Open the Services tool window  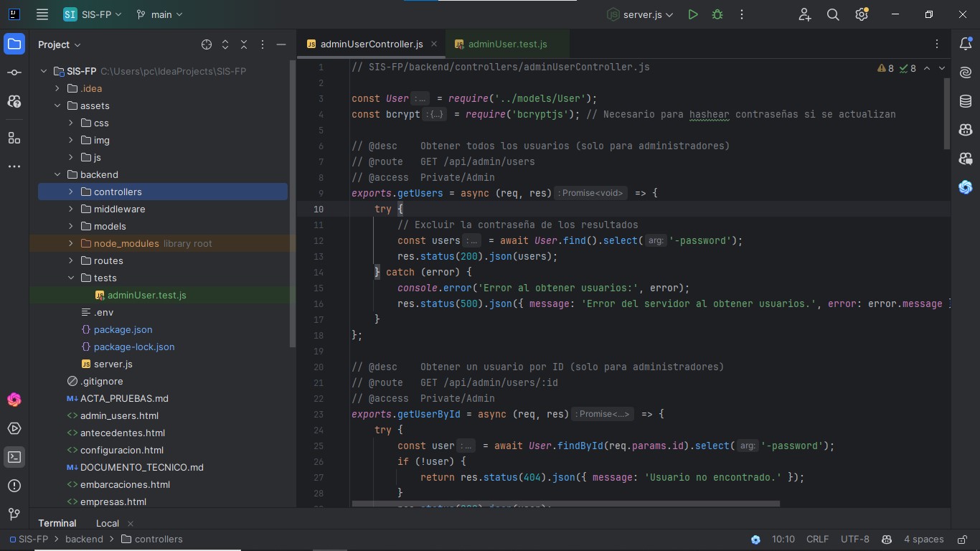click(x=14, y=428)
